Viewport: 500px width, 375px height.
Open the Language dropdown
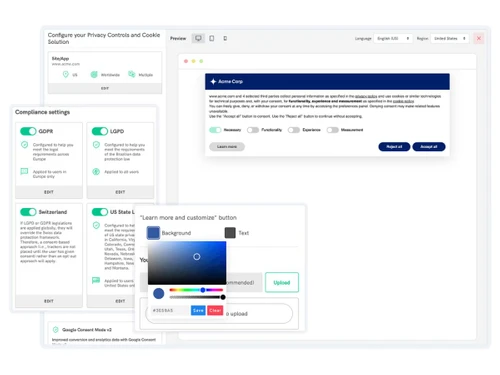tap(393, 38)
